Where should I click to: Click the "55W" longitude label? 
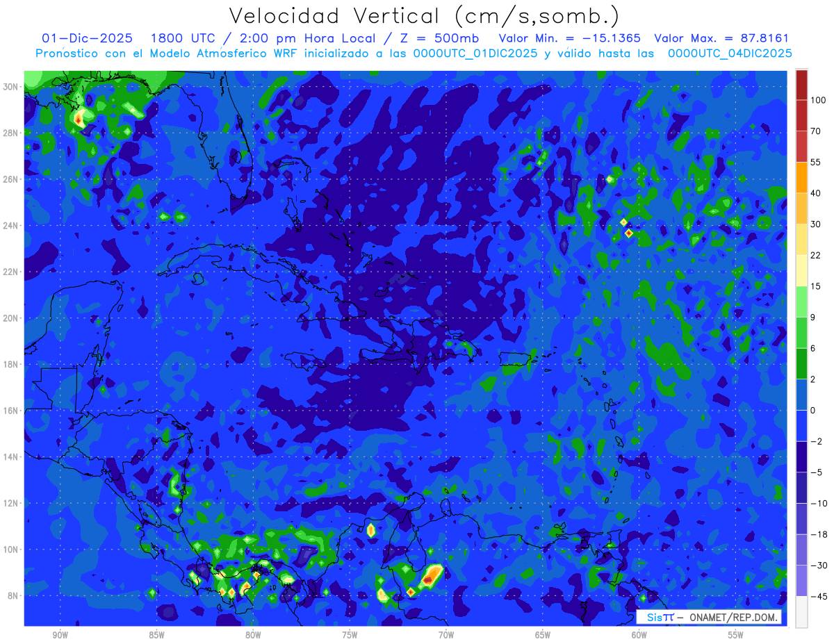736,635
